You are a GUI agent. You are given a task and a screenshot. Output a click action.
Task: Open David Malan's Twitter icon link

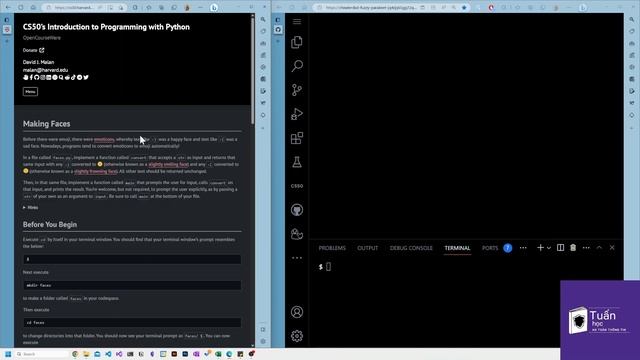[x=86, y=77]
